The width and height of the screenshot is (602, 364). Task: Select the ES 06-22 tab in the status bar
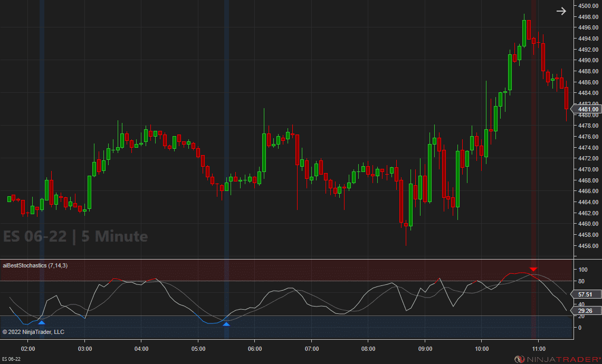click(11, 359)
